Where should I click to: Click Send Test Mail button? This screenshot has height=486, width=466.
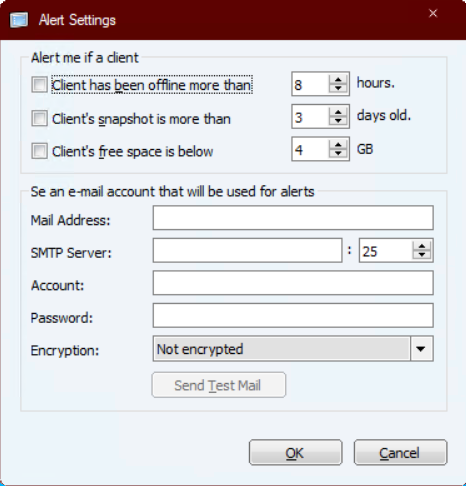(219, 385)
